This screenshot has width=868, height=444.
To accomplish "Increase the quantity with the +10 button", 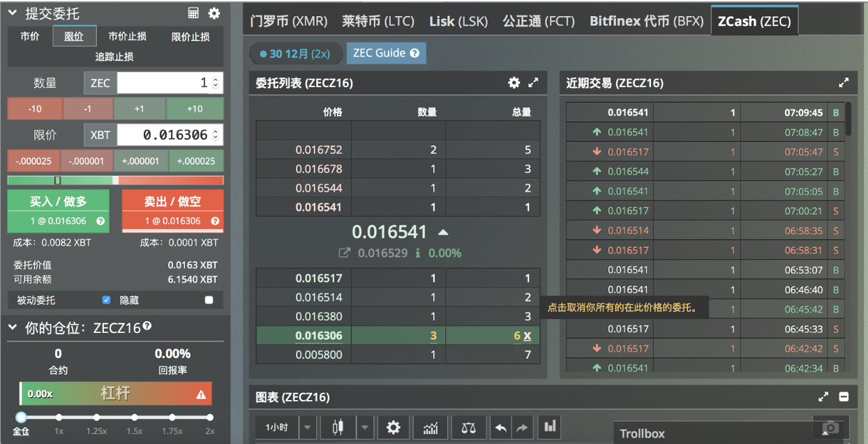I will pos(195,109).
